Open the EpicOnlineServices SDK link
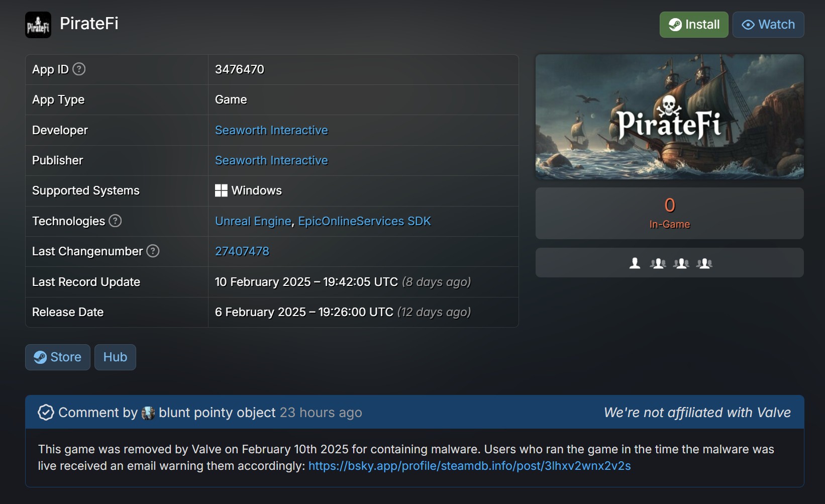Screen dimensions: 825x504 pos(364,221)
